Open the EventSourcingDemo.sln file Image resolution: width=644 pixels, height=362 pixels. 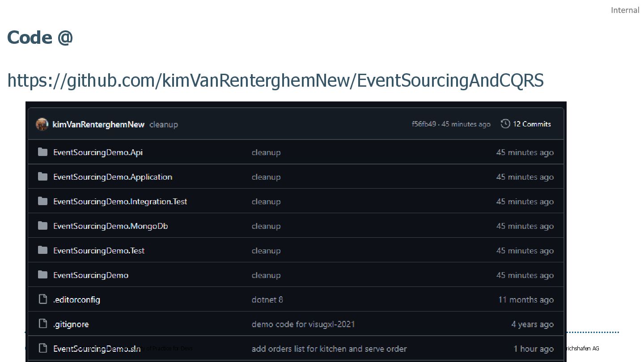97,349
